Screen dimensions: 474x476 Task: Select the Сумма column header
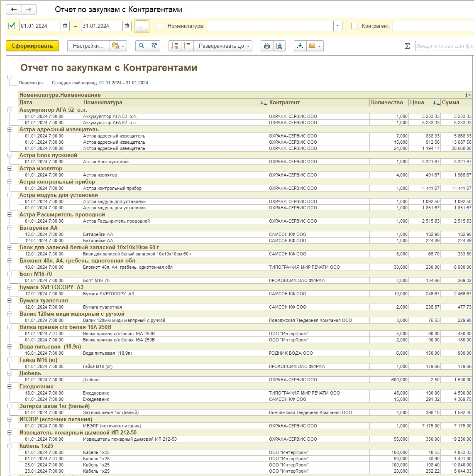457,103
